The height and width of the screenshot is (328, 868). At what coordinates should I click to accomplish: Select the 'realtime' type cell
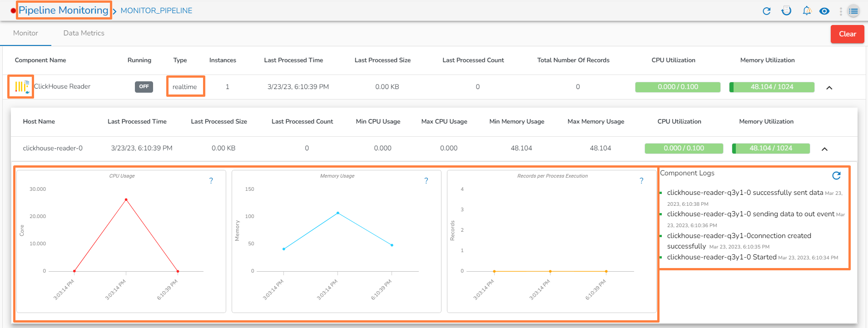coord(185,87)
